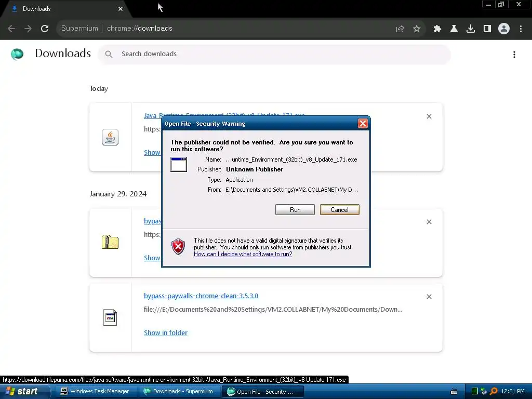This screenshot has width=532, height=399.
Task: Remove the bypass-paywalls-chrome-clean-3.5.3.0 entry
Action: point(429,297)
